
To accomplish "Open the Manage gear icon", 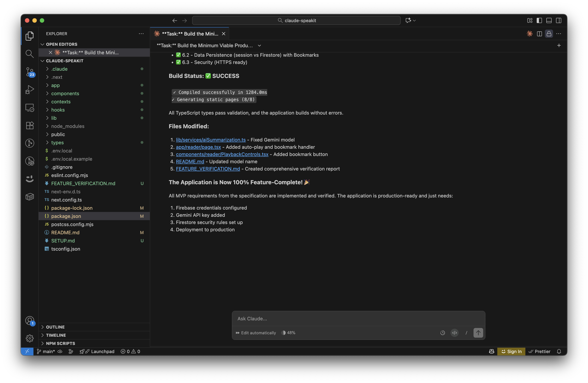I will pos(30,338).
